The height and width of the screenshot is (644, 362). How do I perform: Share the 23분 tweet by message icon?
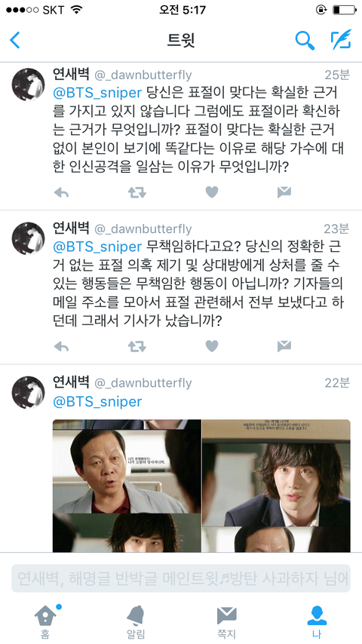tap(284, 346)
